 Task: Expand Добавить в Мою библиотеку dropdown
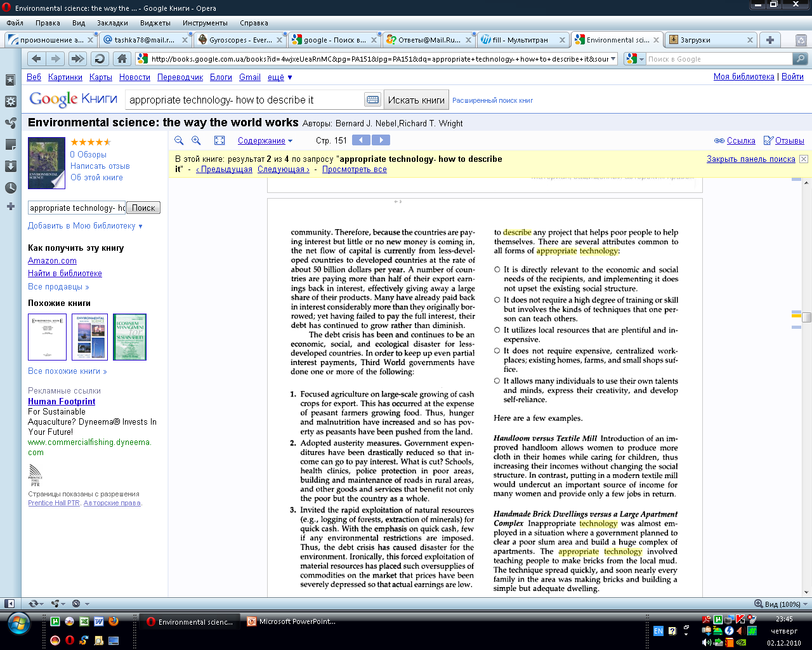coord(85,225)
